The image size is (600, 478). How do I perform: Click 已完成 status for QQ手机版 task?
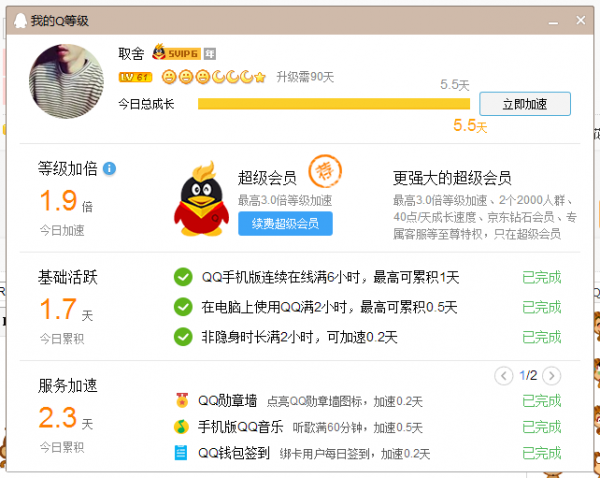[541, 277]
